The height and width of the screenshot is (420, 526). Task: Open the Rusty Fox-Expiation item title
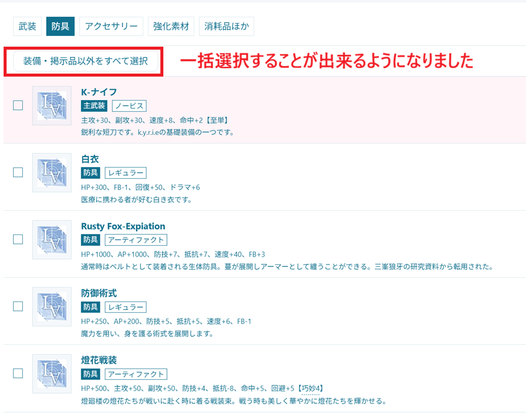123,226
